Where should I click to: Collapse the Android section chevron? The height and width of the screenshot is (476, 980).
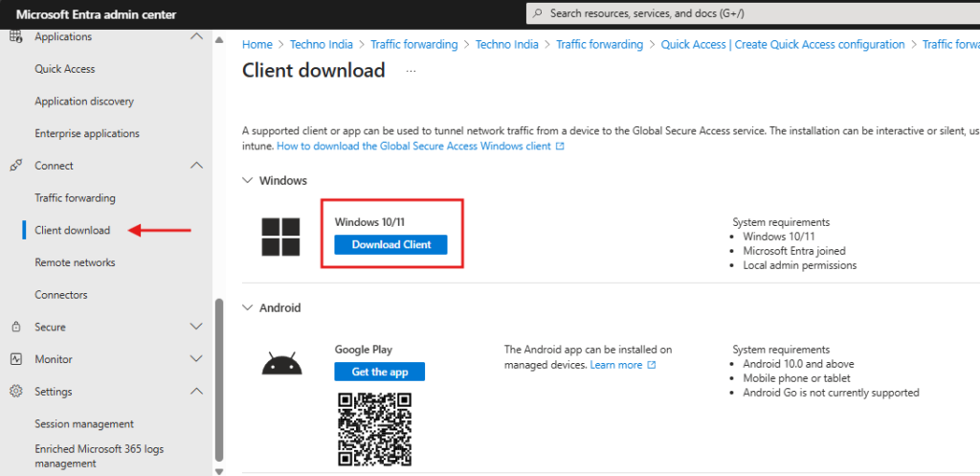248,307
